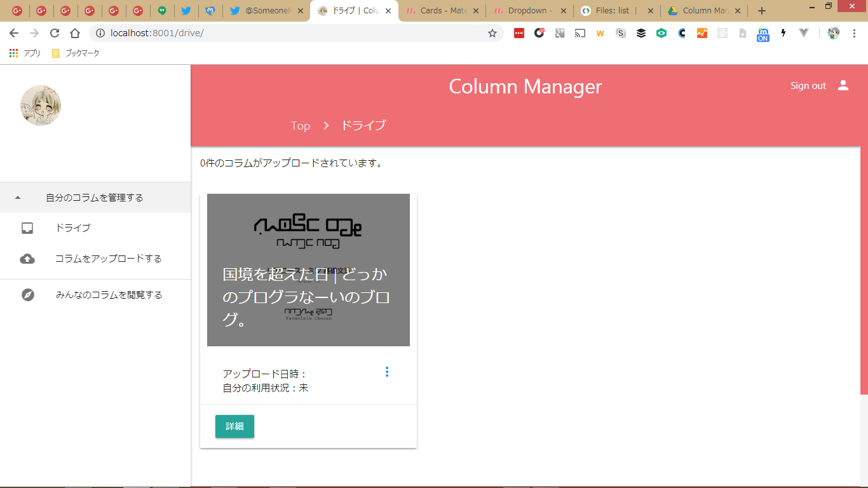Click the profile avatar image in sidebar

click(41, 105)
